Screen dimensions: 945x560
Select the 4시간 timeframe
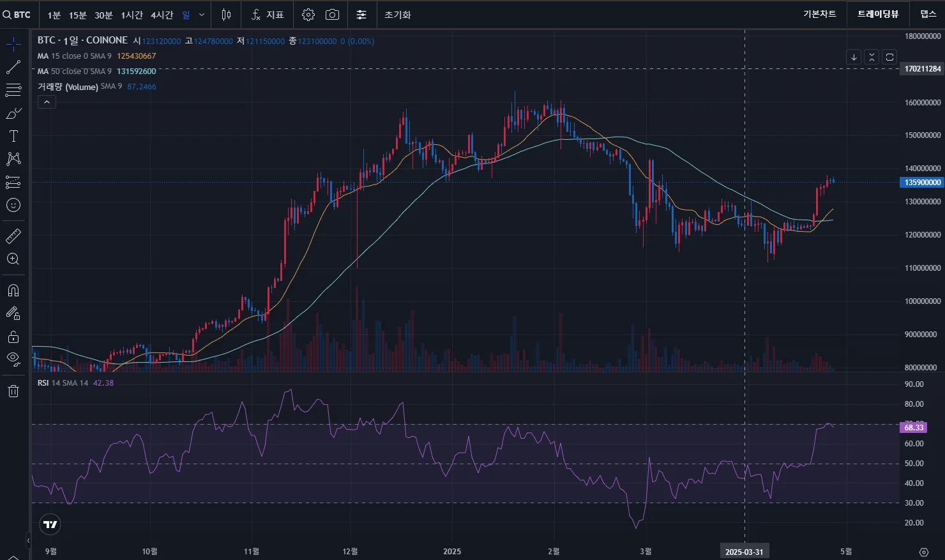tap(162, 15)
